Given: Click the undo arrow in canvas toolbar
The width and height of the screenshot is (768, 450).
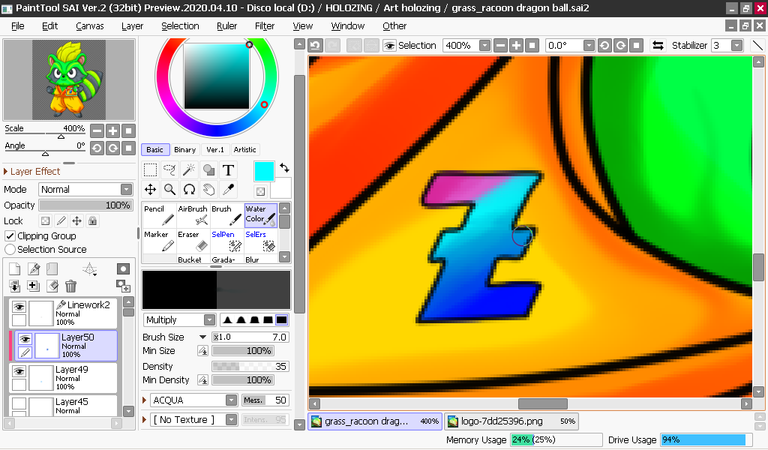Looking at the screenshot, I should point(315,46).
